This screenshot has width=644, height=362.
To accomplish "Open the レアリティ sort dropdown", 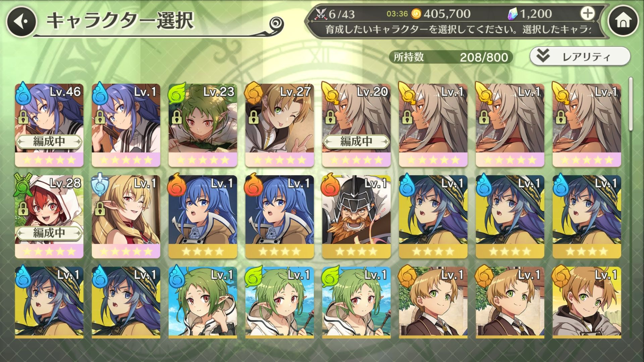I will pyautogui.click(x=580, y=56).
